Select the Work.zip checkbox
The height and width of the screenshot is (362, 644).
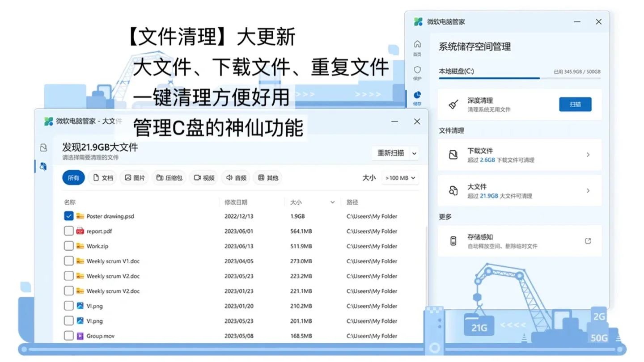click(x=68, y=246)
